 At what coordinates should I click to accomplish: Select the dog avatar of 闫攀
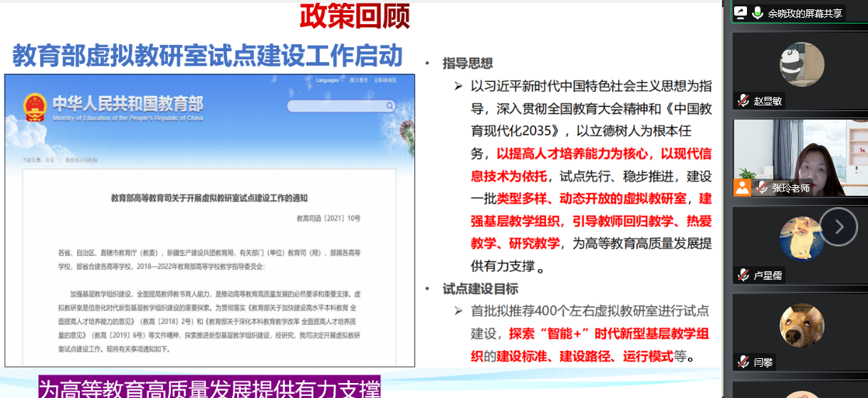point(802,326)
